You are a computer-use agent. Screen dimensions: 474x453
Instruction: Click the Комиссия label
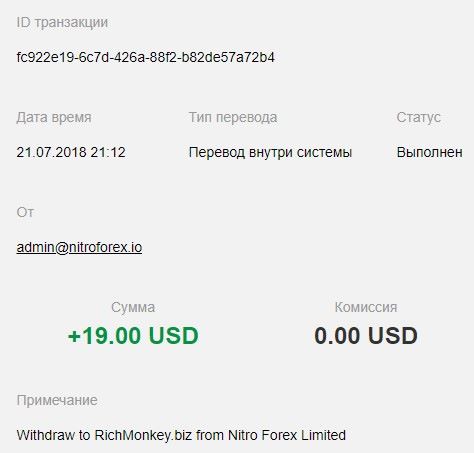point(366,307)
